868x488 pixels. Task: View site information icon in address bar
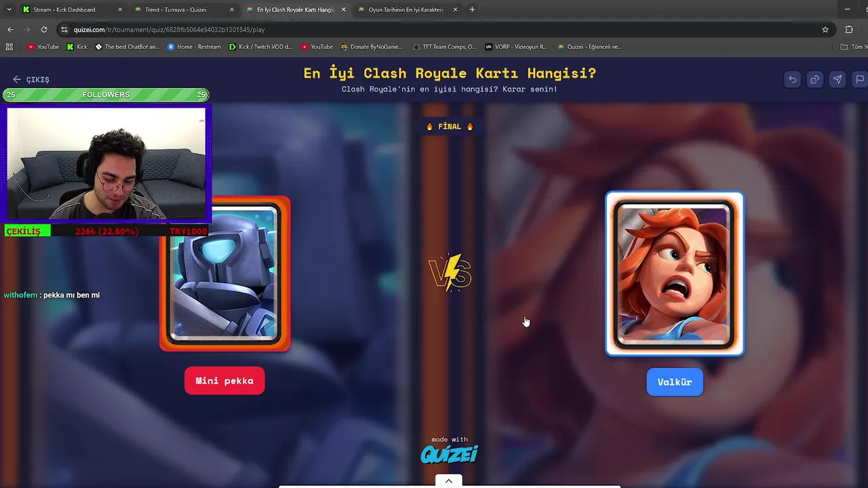(64, 29)
